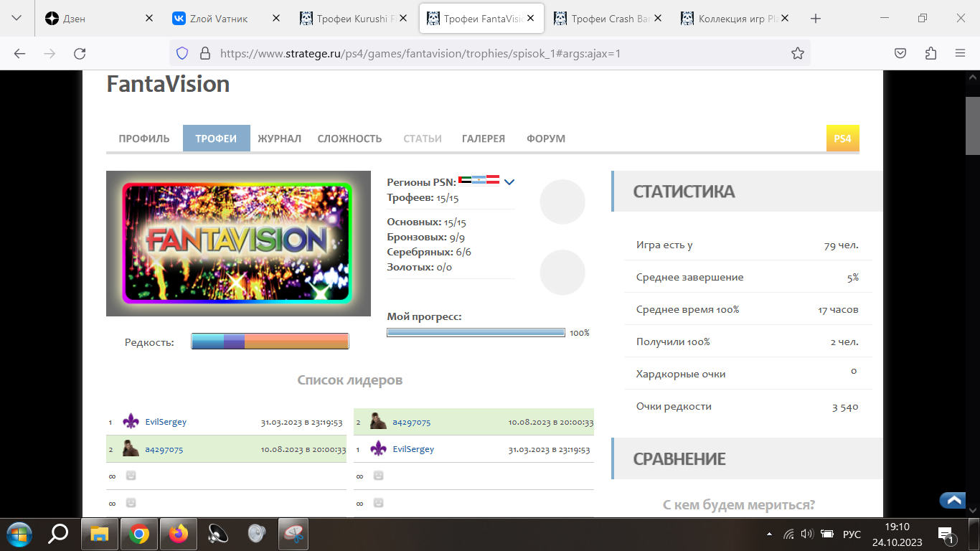The image size is (980, 551).
Task: Open a4297075 profile in right leaderboard
Action: tap(412, 422)
